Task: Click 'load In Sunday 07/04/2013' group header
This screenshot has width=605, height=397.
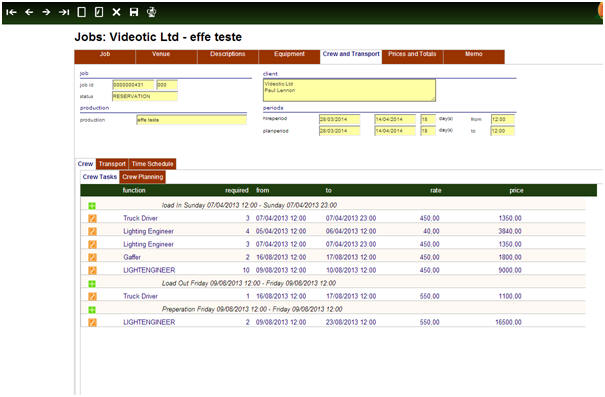Action: (x=249, y=206)
